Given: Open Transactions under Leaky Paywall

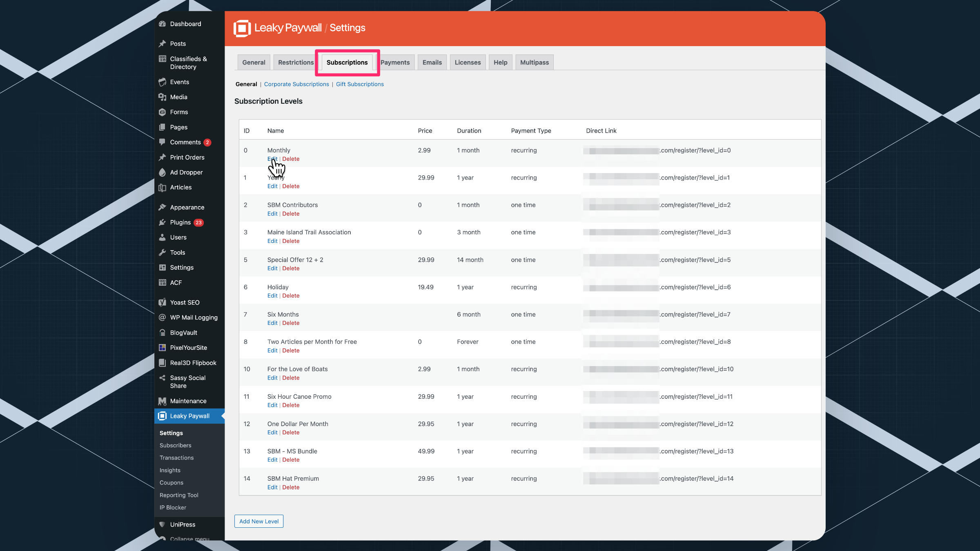Looking at the screenshot, I should [177, 458].
